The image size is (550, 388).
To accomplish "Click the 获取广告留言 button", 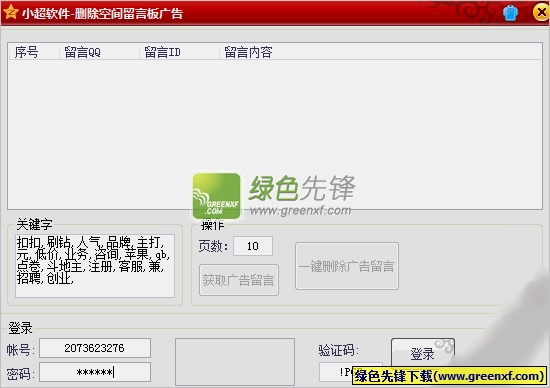I will [239, 280].
